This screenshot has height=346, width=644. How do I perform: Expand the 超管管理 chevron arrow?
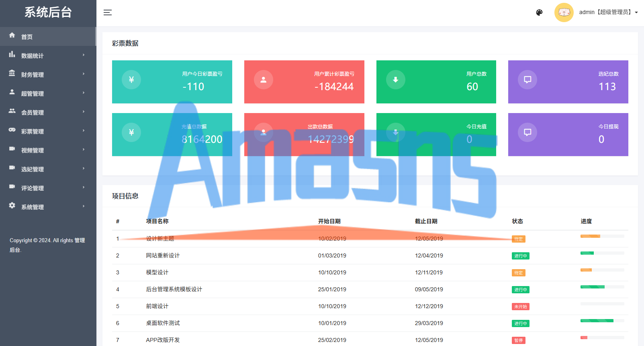click(84, 93)
